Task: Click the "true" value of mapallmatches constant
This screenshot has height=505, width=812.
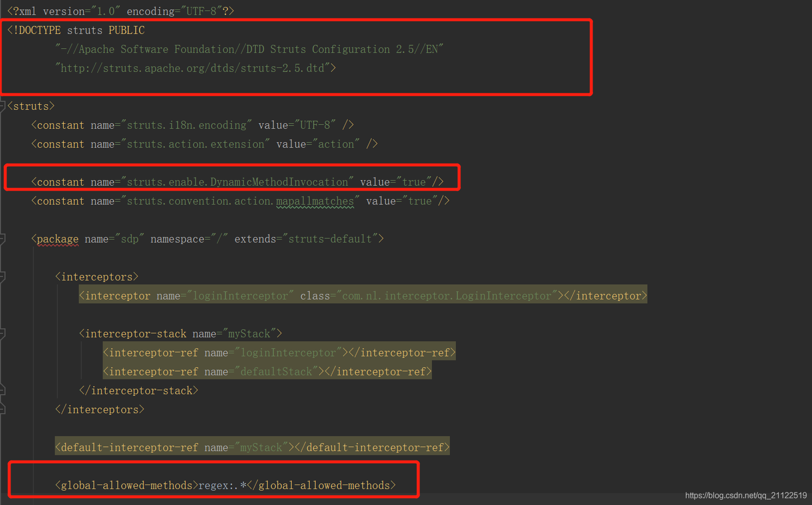Action: click(x=420, y=201)
